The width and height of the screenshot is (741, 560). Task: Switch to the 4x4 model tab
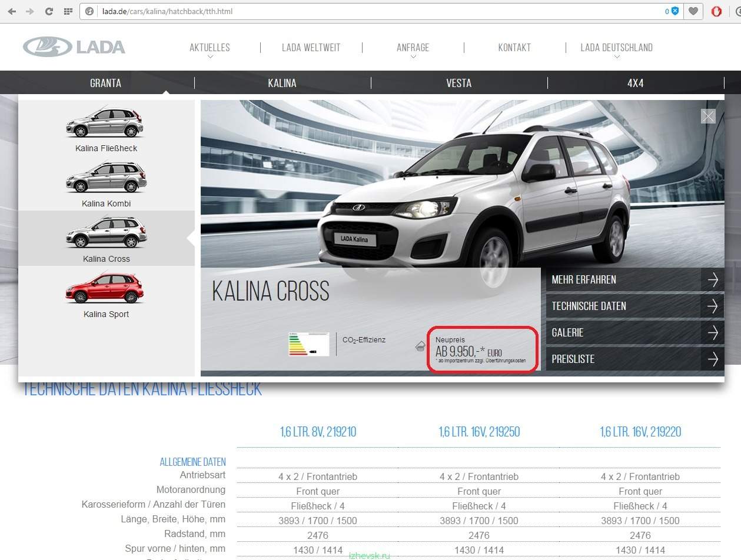pyautogui.click(x=636, y=83)
